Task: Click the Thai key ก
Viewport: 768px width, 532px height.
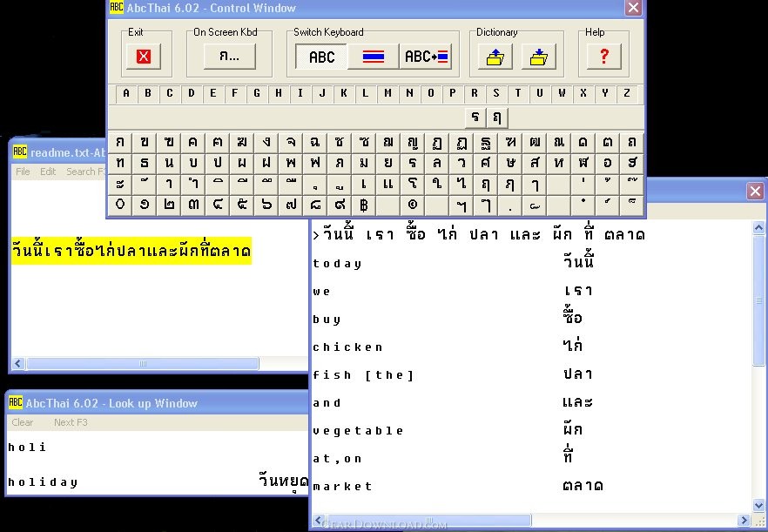Action: point(120,143)
